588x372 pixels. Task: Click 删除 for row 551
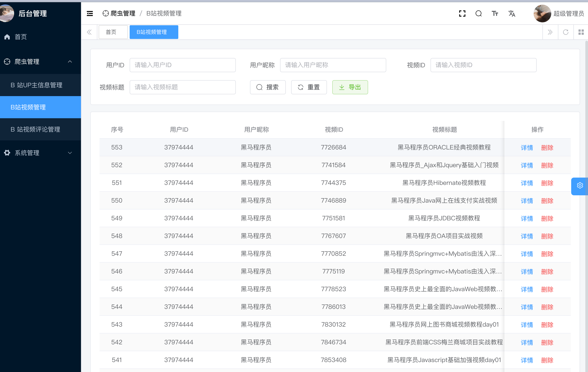pyautogui.click(x=547, y=183)
